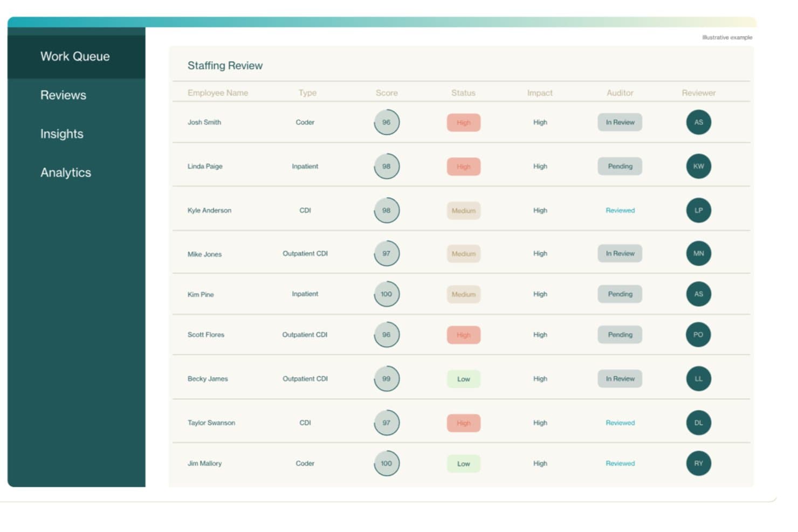Open Reviewed link for Jim Mallory

620,464
